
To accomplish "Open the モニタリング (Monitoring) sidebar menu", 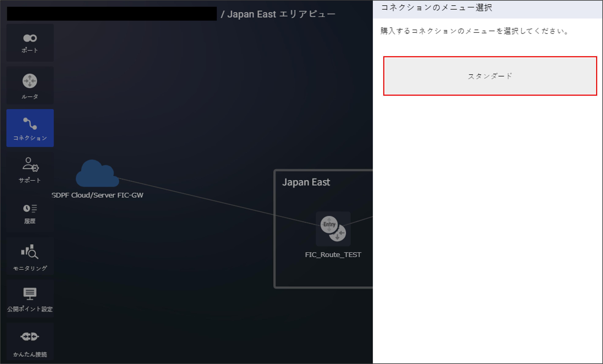I will tap(30, 256).
